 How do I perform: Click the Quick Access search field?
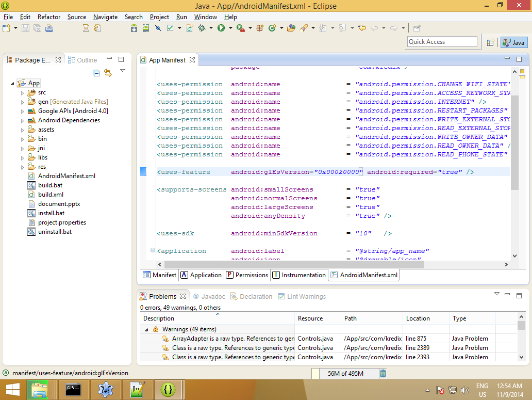tap(442, 42)
